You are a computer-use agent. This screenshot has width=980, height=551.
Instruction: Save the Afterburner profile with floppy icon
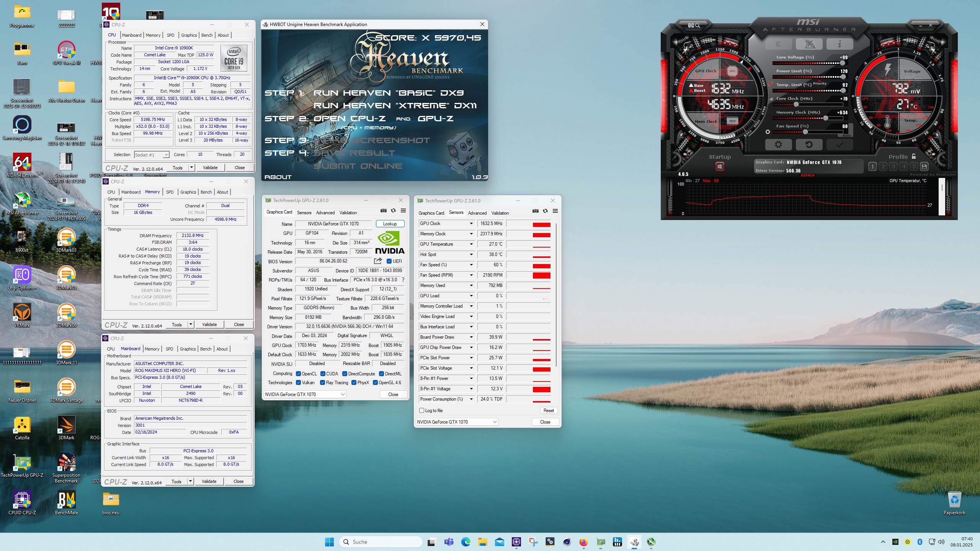(x=924, y=166)
